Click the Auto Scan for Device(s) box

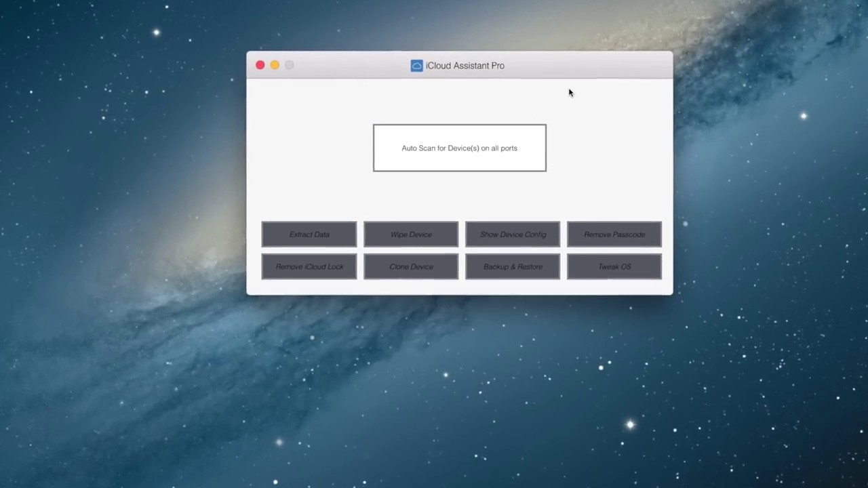[459, 148]
